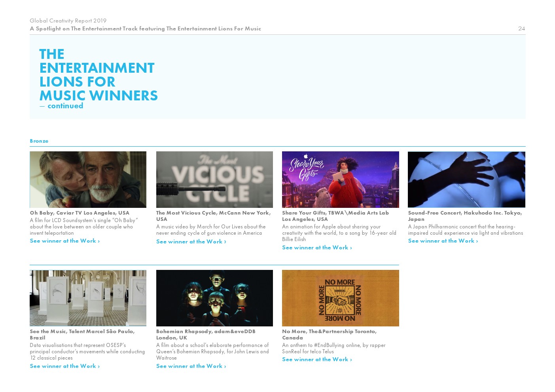Click the See the Music gallery image
The height and width of the screenshot is (392, 555).
[x=88, y=298]
